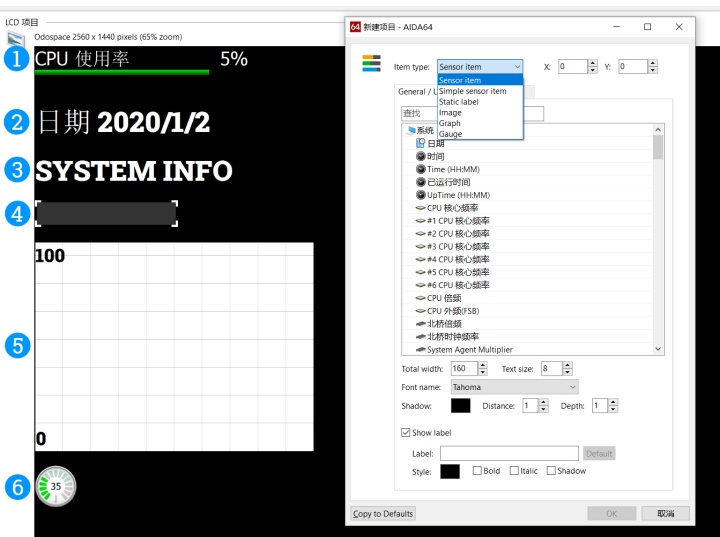Choose Sensor item from dropdown list
The height and width of the screenshot is (537, 720).
[480, 80]
